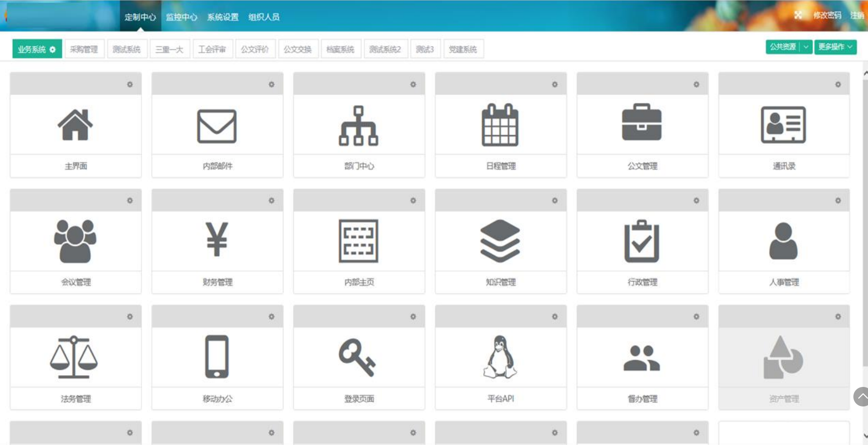Click the round back-to-top arrow button

coord(862,397)
